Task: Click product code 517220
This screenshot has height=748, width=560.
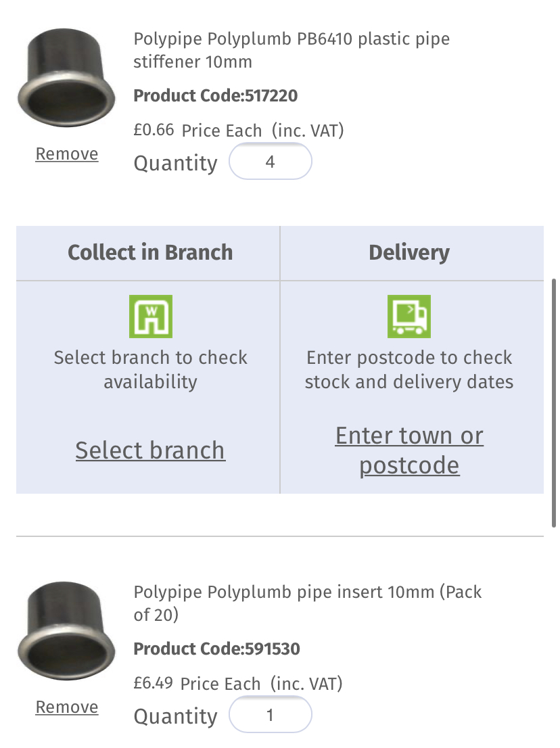Action: (216, 96)
